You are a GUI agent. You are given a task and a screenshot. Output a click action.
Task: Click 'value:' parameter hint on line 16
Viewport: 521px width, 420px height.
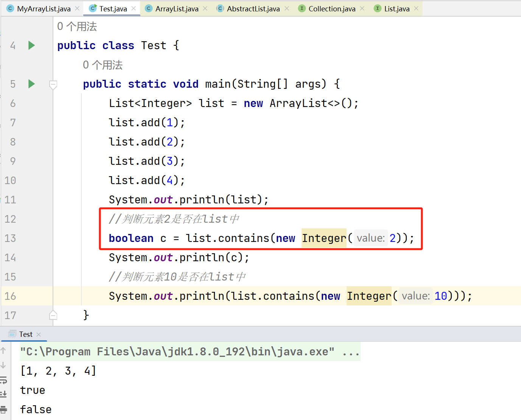click(x=416, y=296)
